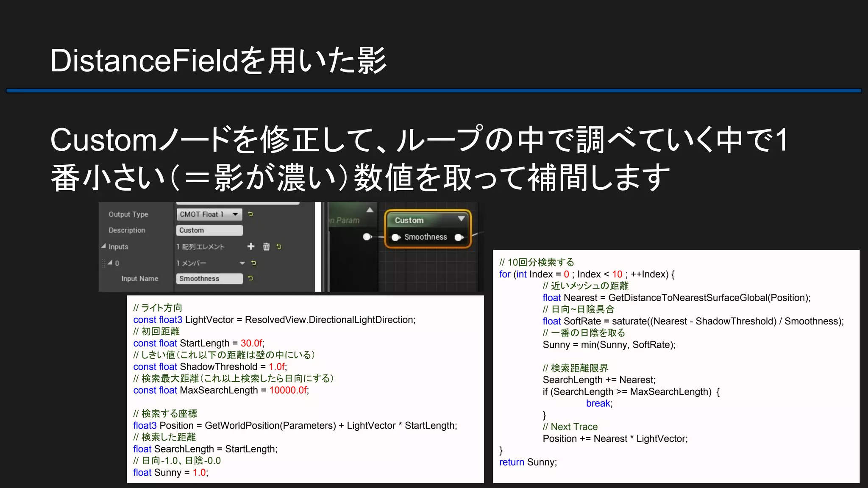The width and height of the screenshot is (868, 488).
Task: Select the Custom node title
Action: [409, 220]
